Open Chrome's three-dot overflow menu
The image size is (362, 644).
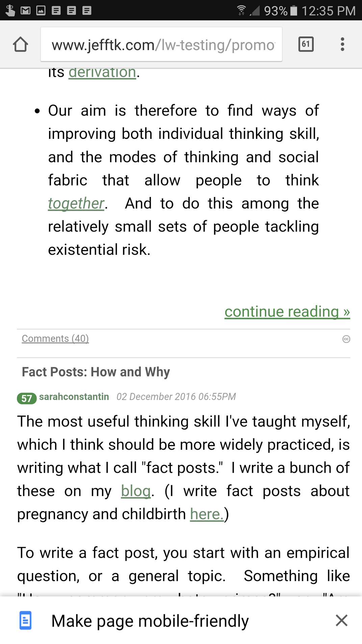click(x=342, y=44)
